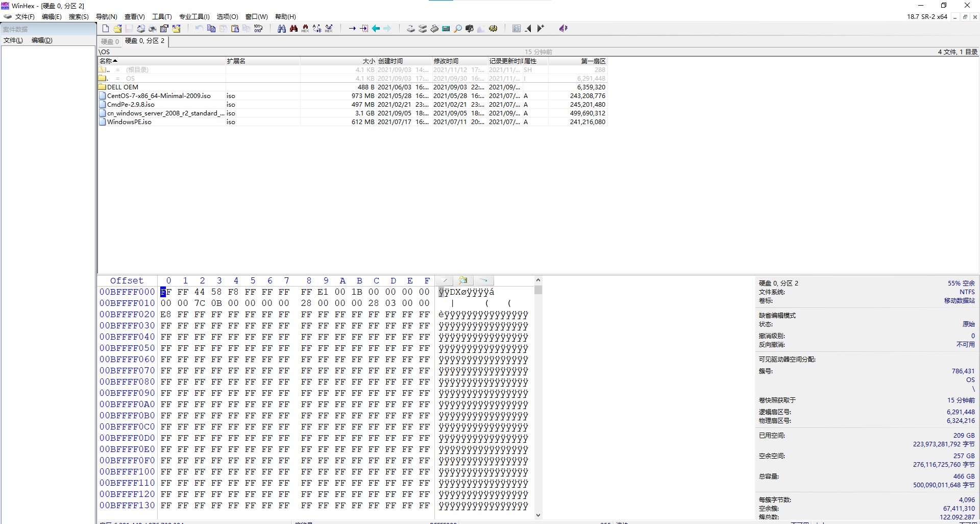The width and height of the screenshot is (980, 524).
Task: Sort file list by 大小 column header
Action: click(x=338, y=61)
